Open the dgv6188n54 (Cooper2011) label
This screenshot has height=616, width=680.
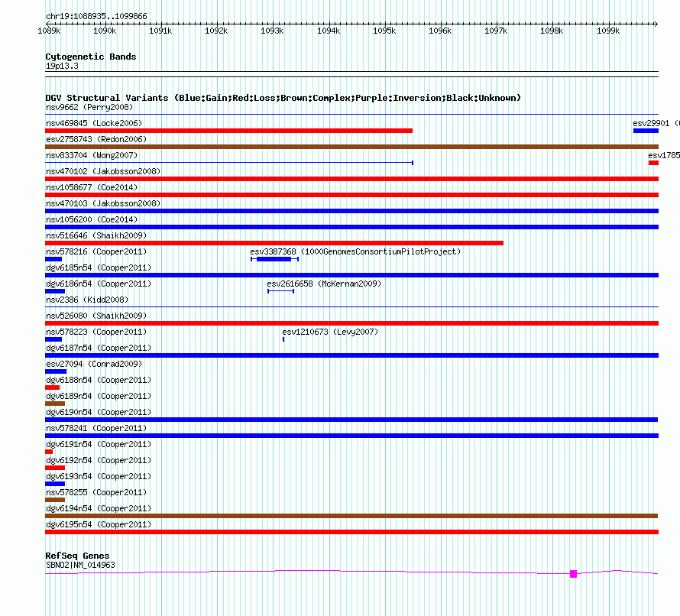coord(99,380)
